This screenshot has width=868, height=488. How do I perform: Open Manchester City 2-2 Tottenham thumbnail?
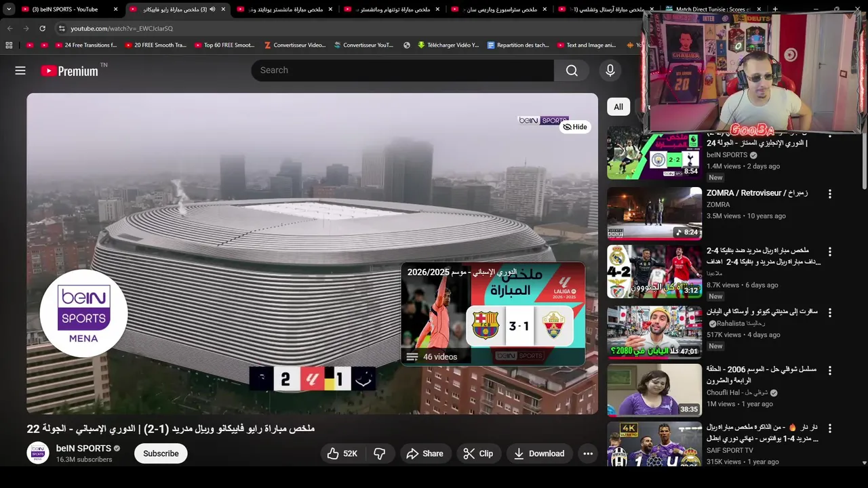click(654, 154)
